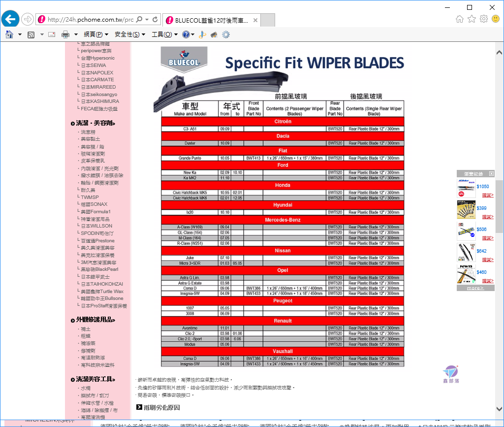Open the $642 wiper product thumbnail

(x=466, y=252)
